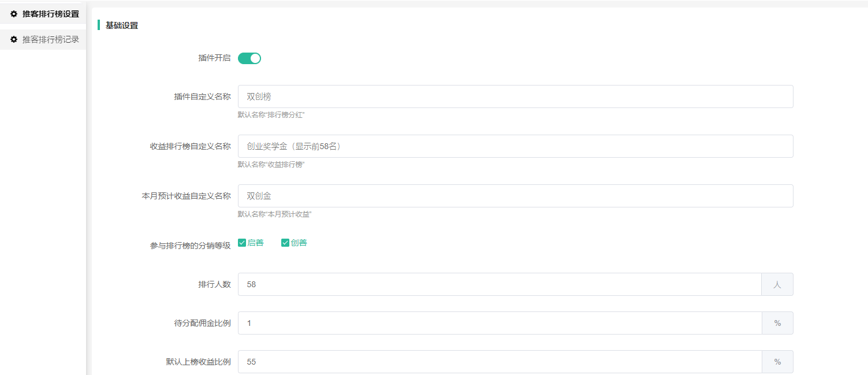This screenshot has height=375, width=868.
Task: Click the 基础设置 section heading
Action: (122, 25)
